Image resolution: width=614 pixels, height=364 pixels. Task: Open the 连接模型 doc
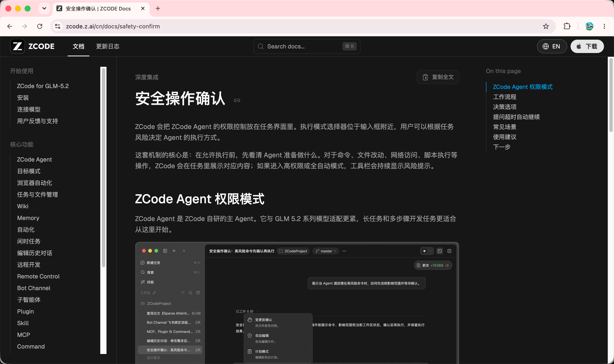pos(29,109)
